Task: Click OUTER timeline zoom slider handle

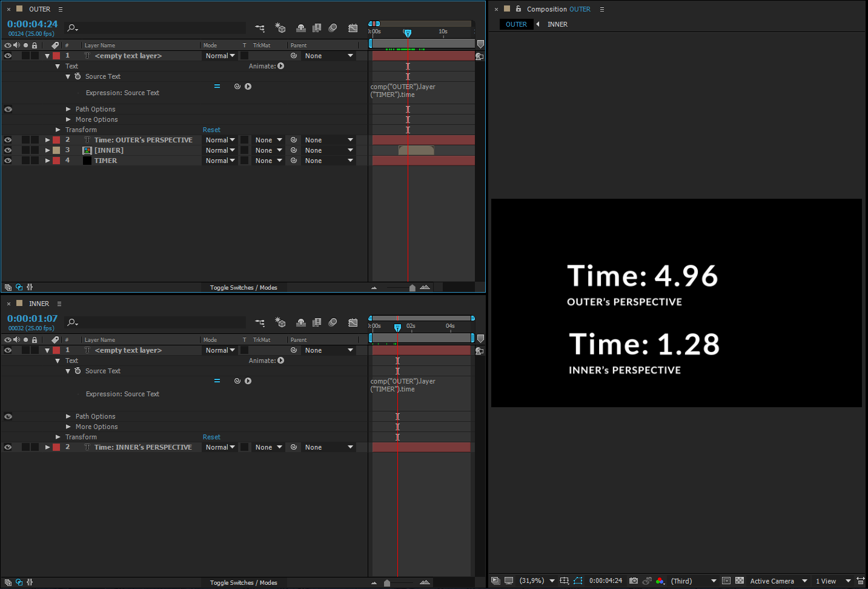Action: click(412, 288)
